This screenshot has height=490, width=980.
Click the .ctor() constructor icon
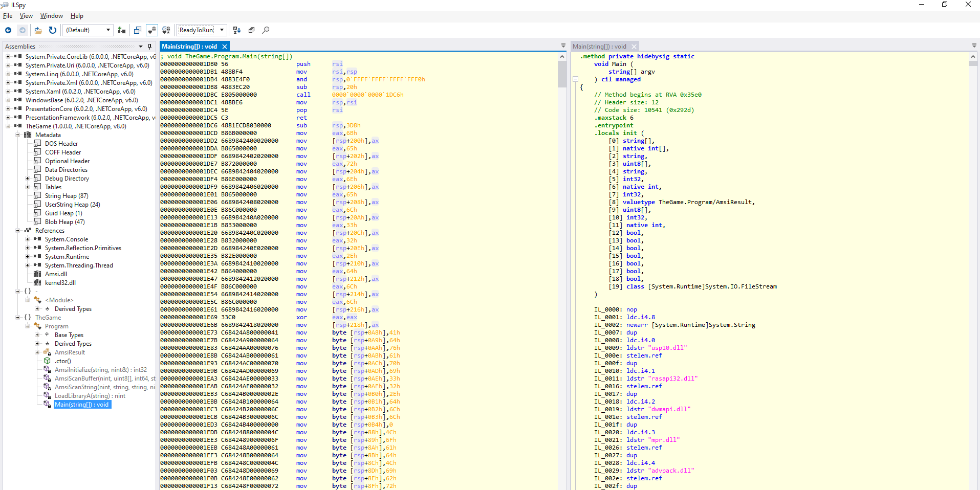tap(47, 361)
